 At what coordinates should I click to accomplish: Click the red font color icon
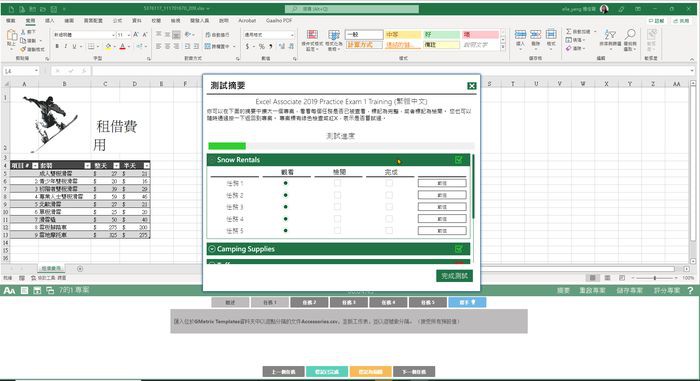tap(123, 46)
